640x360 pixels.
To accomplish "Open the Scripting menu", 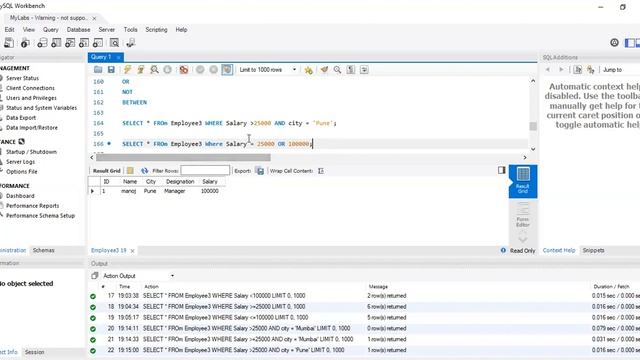I will [x=156, y=30].
